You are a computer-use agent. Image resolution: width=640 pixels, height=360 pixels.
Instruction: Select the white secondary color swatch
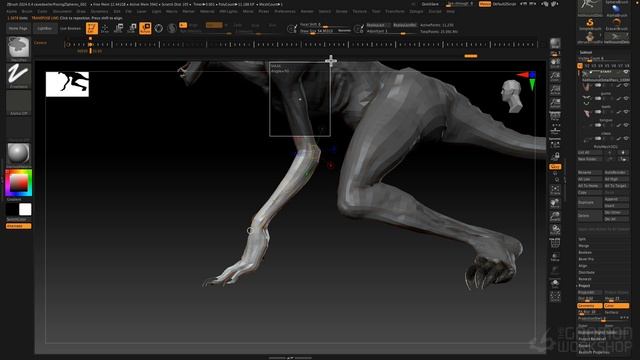25,209
